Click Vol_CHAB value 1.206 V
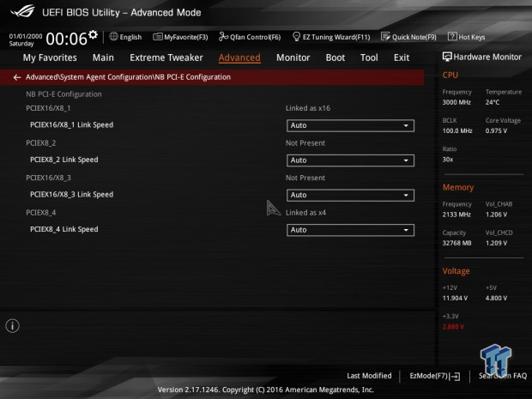The image size is (532, 399). pyautogui.click(x=496, y=215)
